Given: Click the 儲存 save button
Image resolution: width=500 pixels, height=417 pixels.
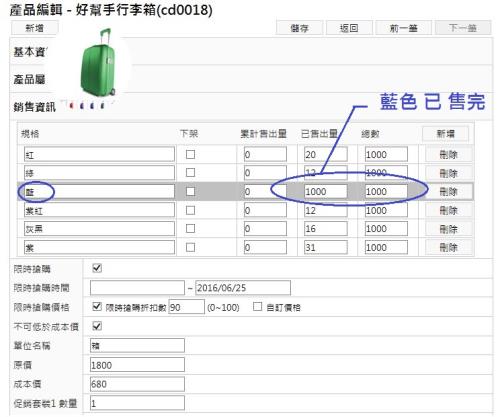Looking at the screenshot, I should [299, 28].
